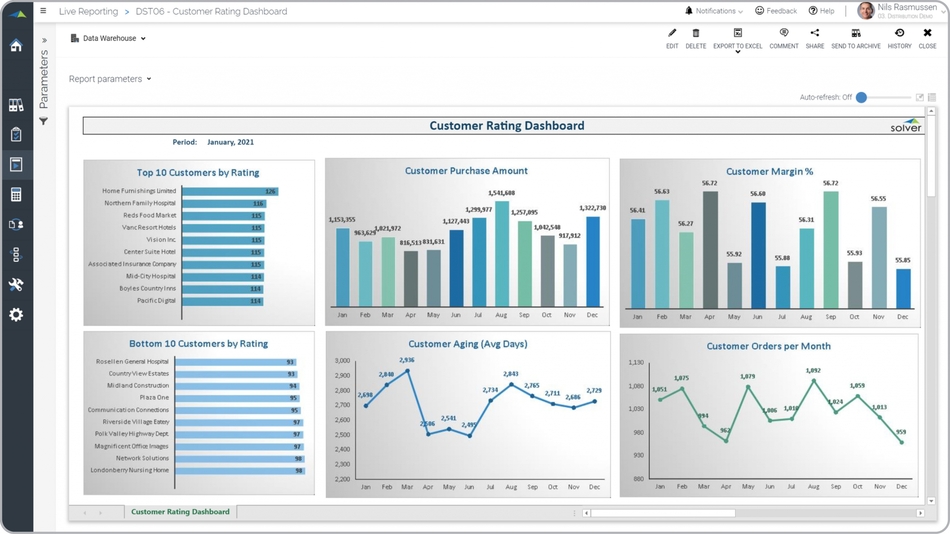Screen dimensions: 950x534
Task: Go to Home in the left sidebar
Action: [16, 45]
